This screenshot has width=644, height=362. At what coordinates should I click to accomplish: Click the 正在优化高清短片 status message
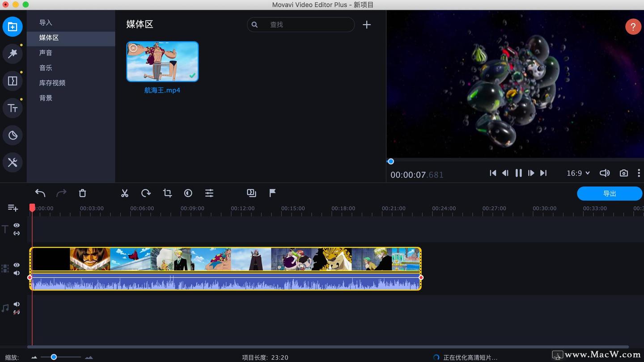pos(470,358)
